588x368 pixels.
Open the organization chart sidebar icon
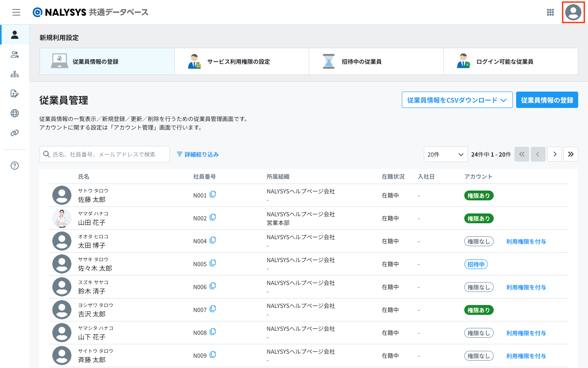[x=15, y=74]
